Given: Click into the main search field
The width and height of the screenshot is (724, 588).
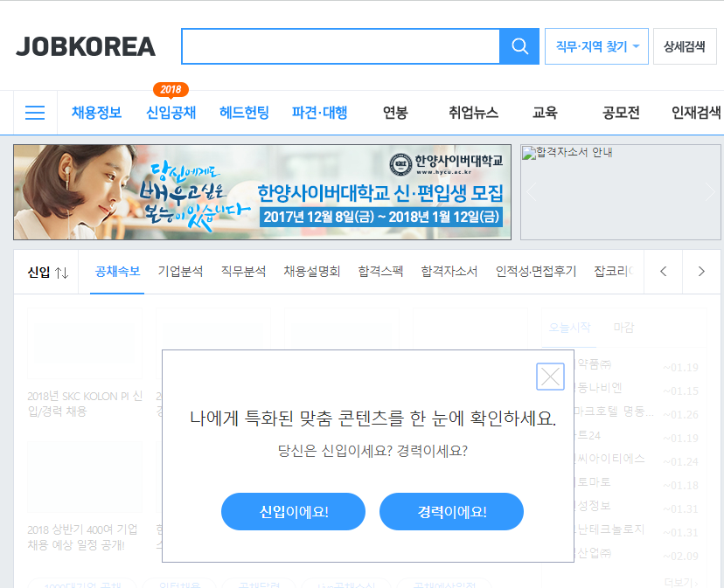Looking at the screenshot, I should [x=340, y=46].
